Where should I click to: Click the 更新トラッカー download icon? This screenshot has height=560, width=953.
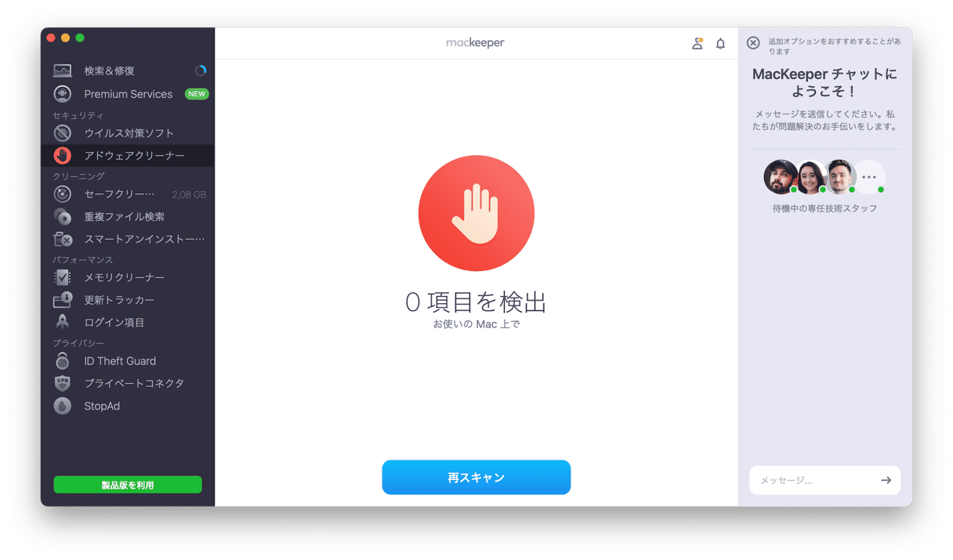click(x=63, y=300)
